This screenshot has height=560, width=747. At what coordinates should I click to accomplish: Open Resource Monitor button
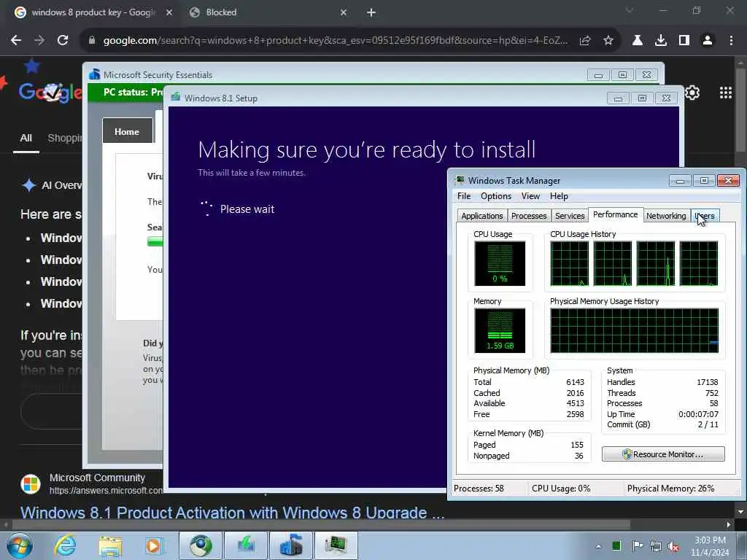click(663, 454)
